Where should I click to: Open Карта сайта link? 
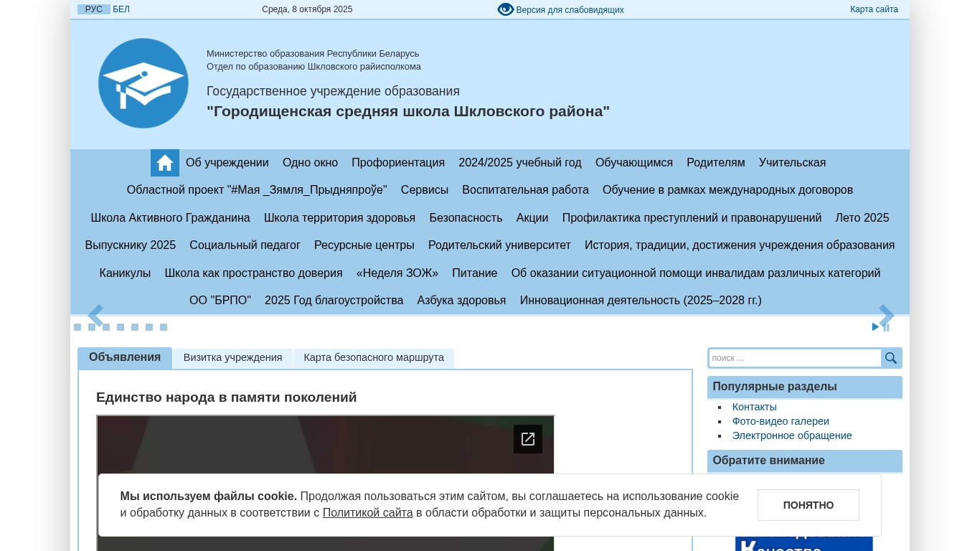pos(874,9)
